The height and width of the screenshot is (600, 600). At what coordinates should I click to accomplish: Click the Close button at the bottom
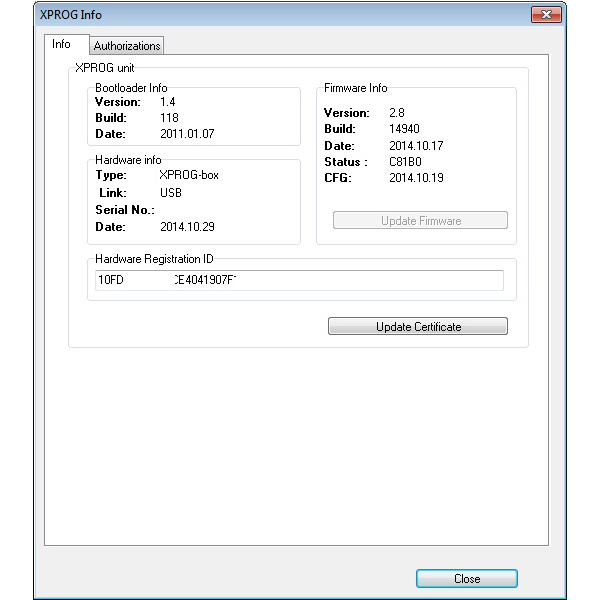pyautogui.click(x=466, y=579)
